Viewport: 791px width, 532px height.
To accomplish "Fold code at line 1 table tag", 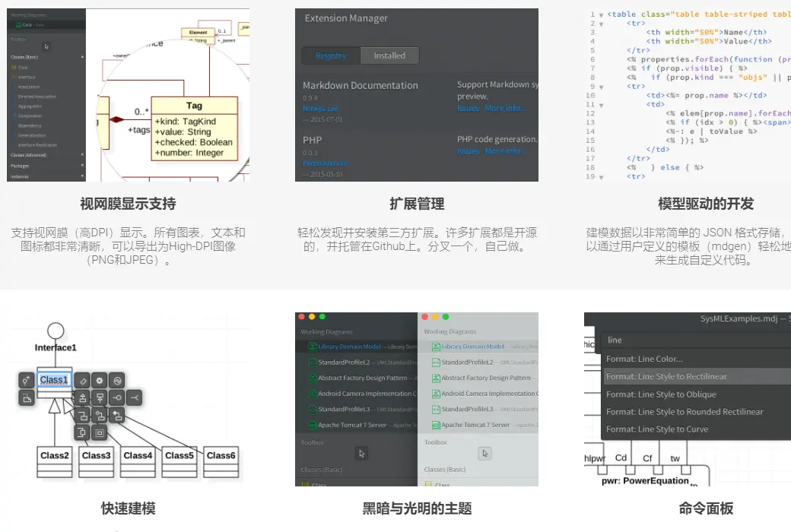I will coord(602,15).
